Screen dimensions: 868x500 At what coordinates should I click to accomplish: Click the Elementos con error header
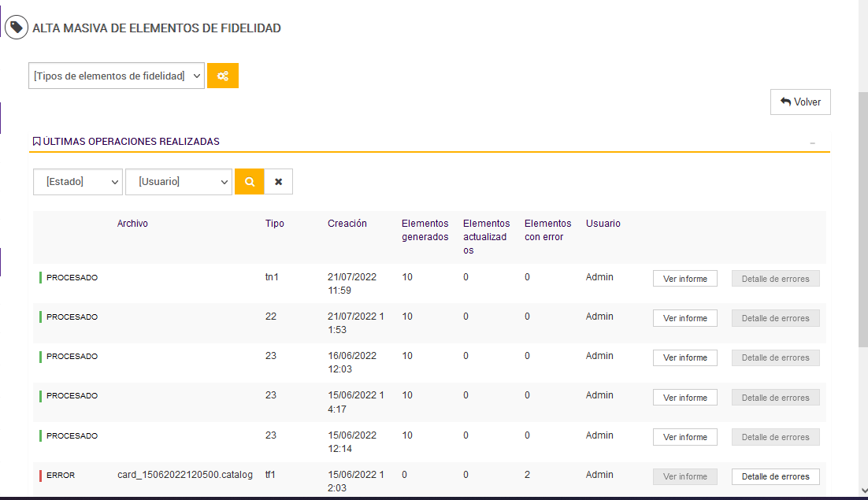pos(548,230)
